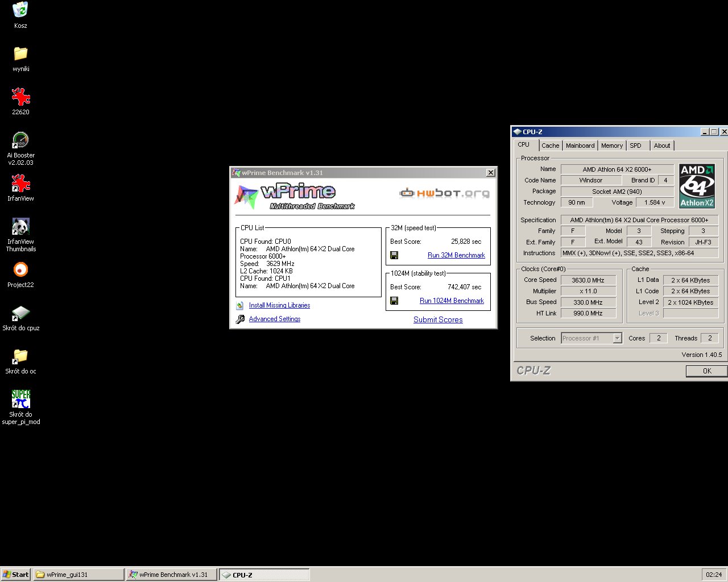The width and height of the screenshot is (728, 582).
Task: Click the Threads count field showing 2
Action: click(x=710, y=338)
